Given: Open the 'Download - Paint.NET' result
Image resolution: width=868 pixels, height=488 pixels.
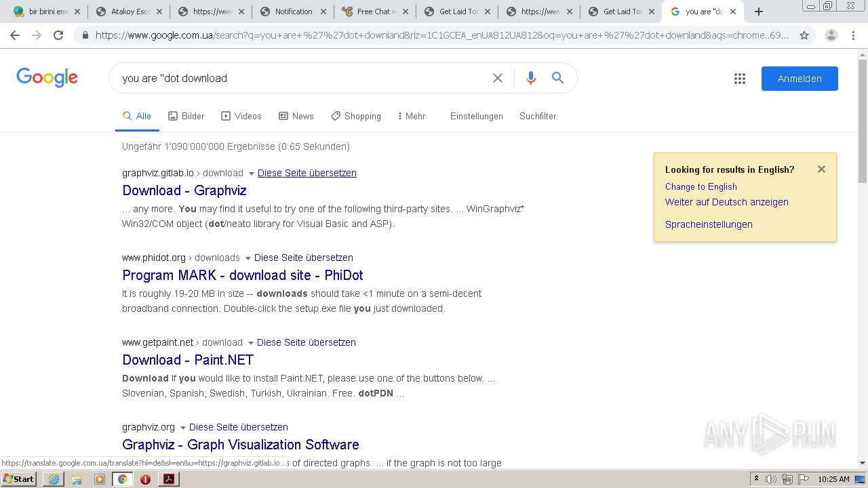Looking at the screenshot, I should [x=188, y=360].
